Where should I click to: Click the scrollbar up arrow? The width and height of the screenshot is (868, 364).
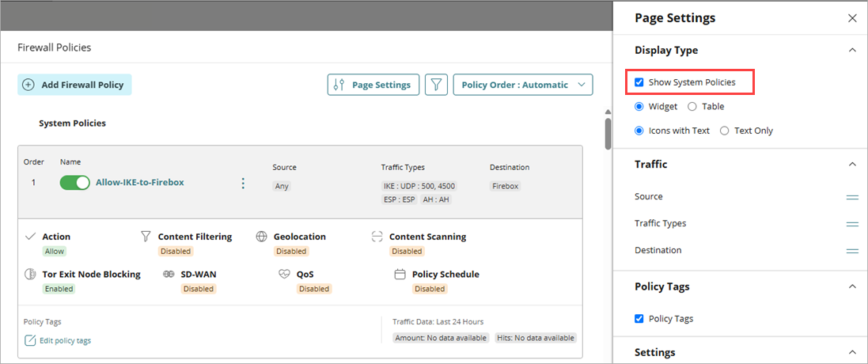pyautogui.click(x=608, y=112)
